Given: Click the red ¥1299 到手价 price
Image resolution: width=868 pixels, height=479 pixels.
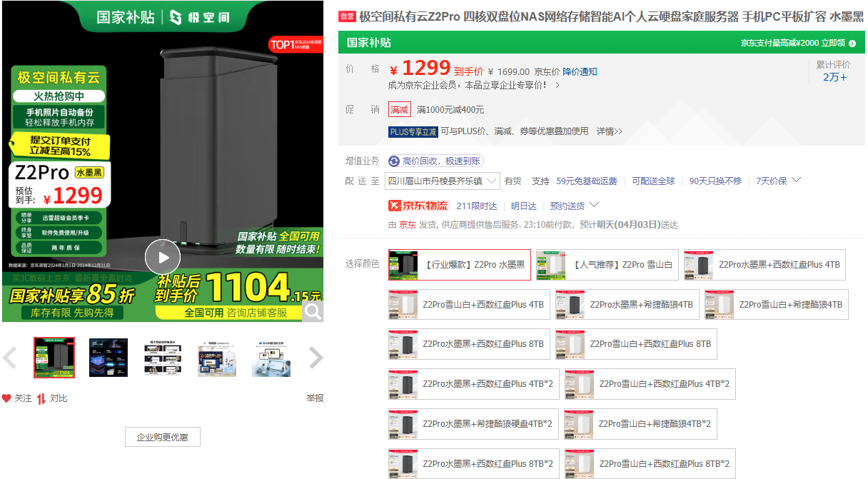Looking at the screenshot, I should coord(437,69).
